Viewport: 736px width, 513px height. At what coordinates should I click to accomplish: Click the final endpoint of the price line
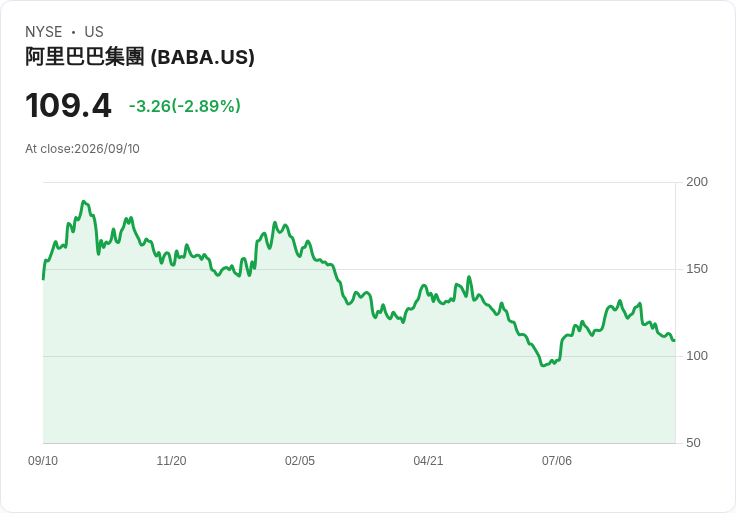click(x=674, y=340)
